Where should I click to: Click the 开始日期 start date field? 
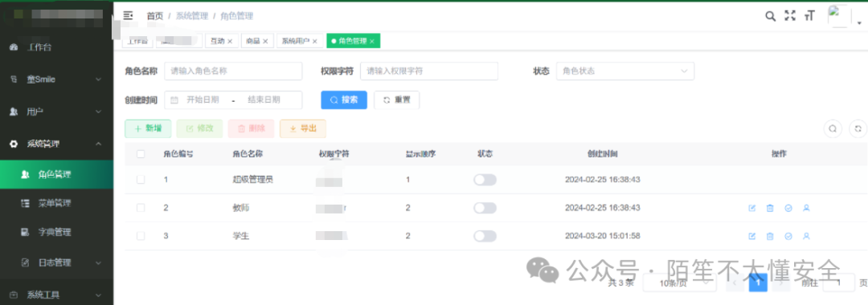(x=203, y=100)
